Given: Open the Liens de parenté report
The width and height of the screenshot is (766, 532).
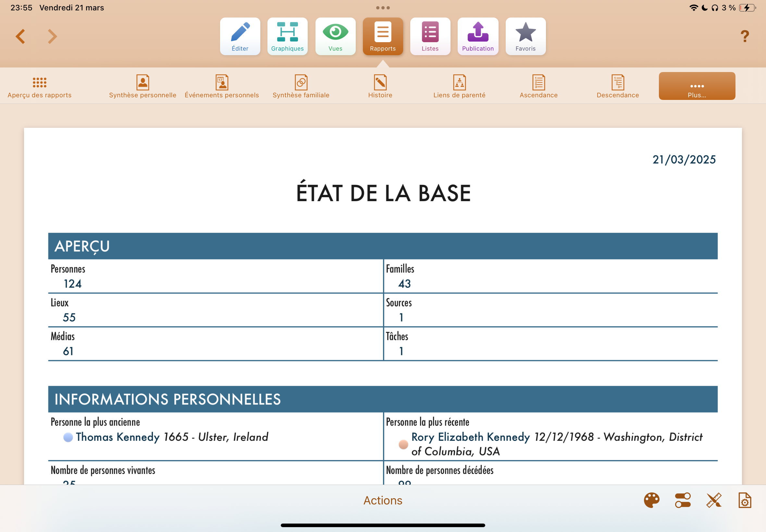Looking at the screenshot, I should click(460, 87).
